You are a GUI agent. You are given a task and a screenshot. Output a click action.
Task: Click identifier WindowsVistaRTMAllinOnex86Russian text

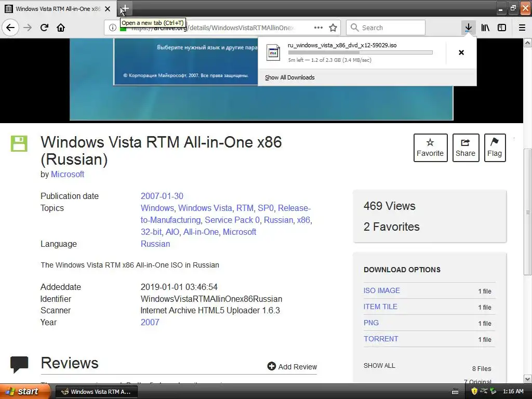(x=211, y=299)
